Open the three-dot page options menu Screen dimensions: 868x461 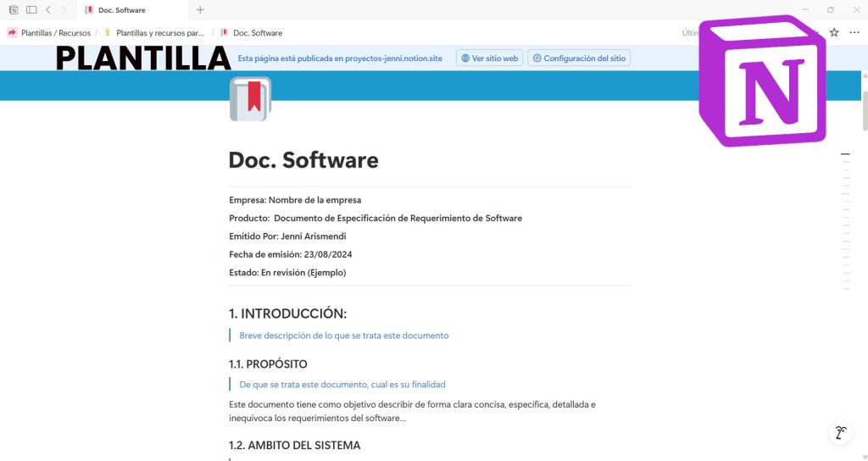854,33
